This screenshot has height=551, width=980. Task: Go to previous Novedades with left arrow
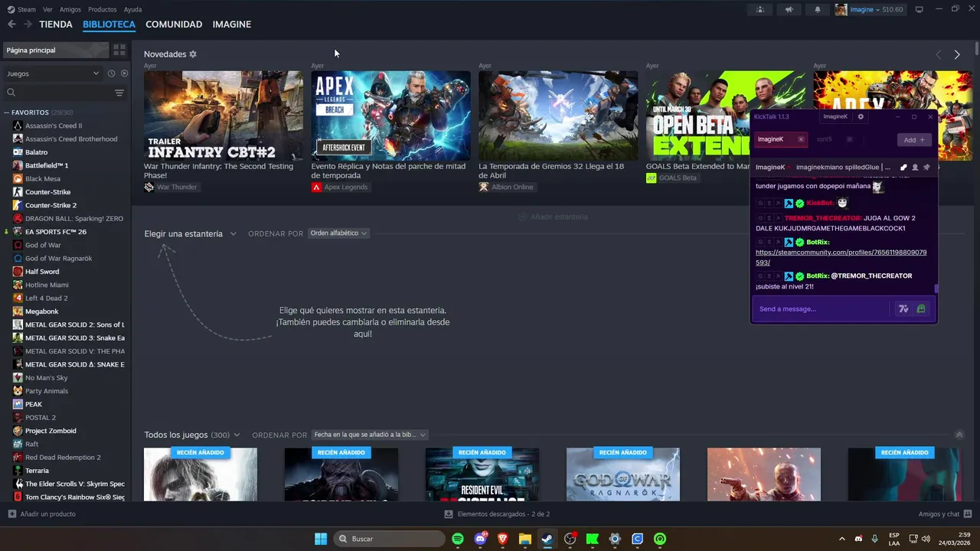coord(938,55)
